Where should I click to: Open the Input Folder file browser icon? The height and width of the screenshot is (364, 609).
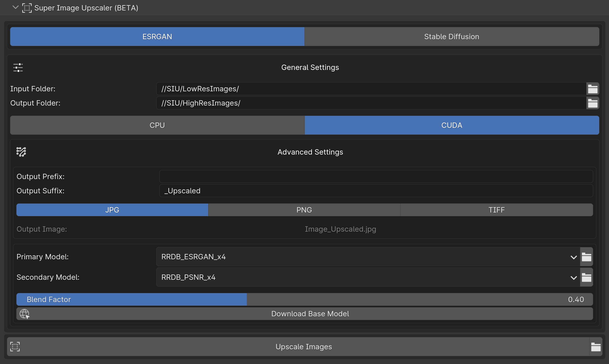pos(593,88)
